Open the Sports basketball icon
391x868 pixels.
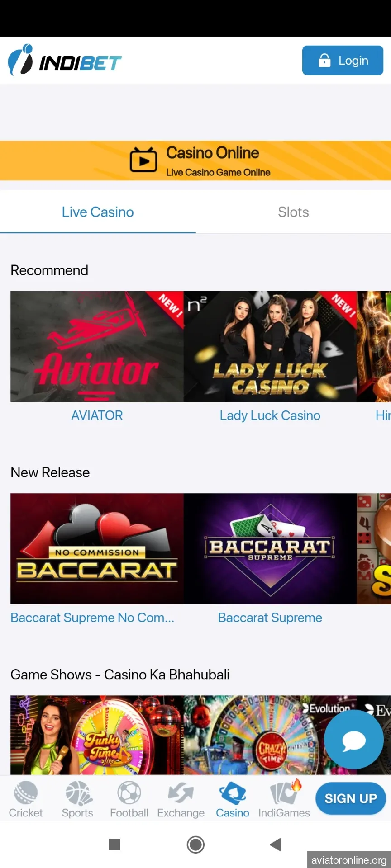(x=78, y=793)
